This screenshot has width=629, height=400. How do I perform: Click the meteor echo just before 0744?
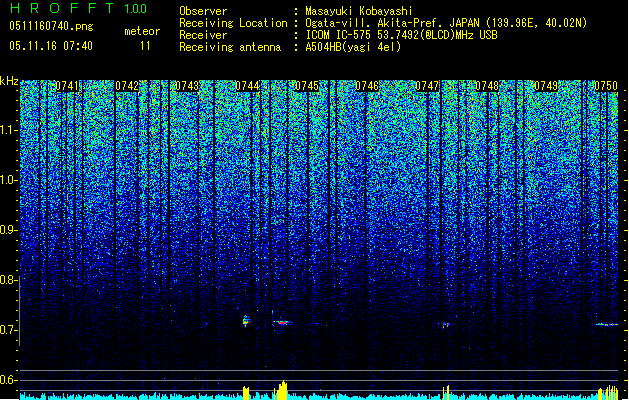(x=246, y=321)
